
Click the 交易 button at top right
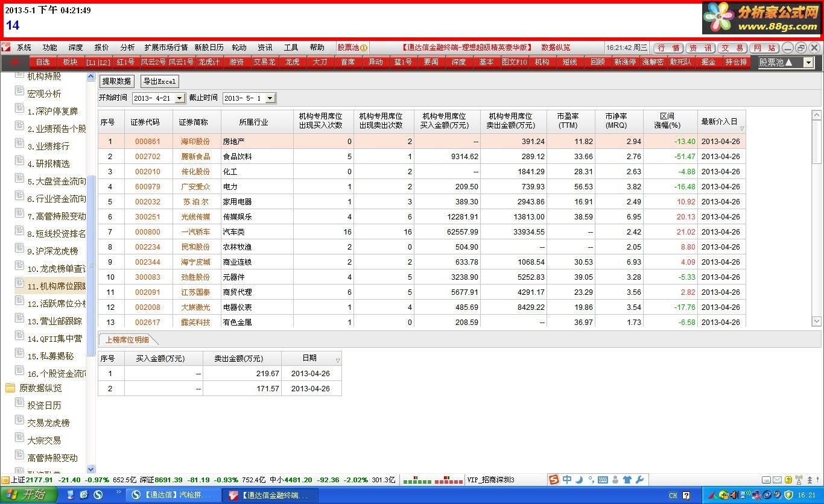[732, 48]
